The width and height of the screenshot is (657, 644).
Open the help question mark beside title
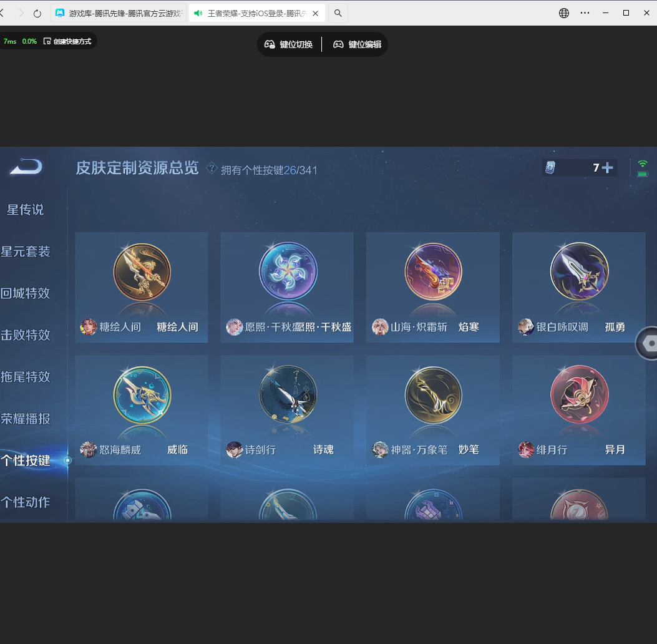[212, 168]
